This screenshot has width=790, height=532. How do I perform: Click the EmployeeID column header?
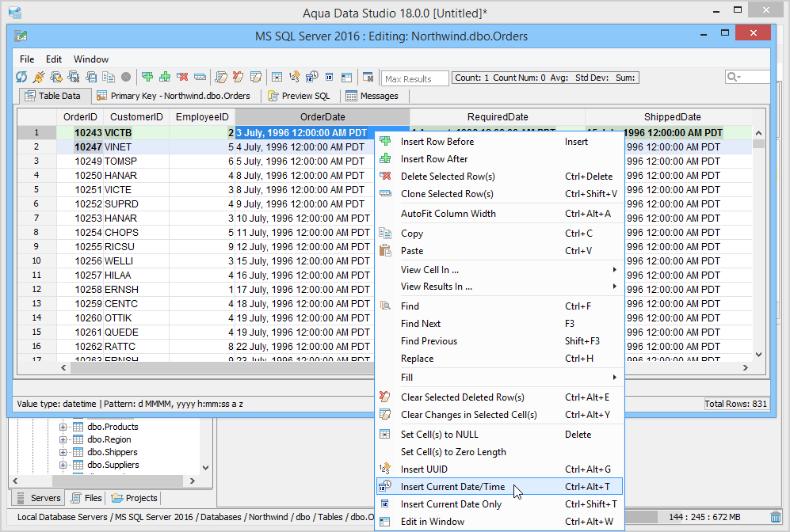coord(202,116)
